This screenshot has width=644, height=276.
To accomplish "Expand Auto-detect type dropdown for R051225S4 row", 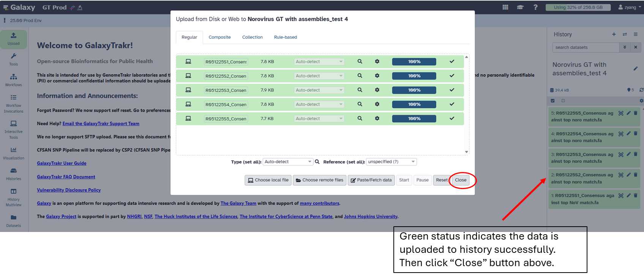I will tap(319, 104).
